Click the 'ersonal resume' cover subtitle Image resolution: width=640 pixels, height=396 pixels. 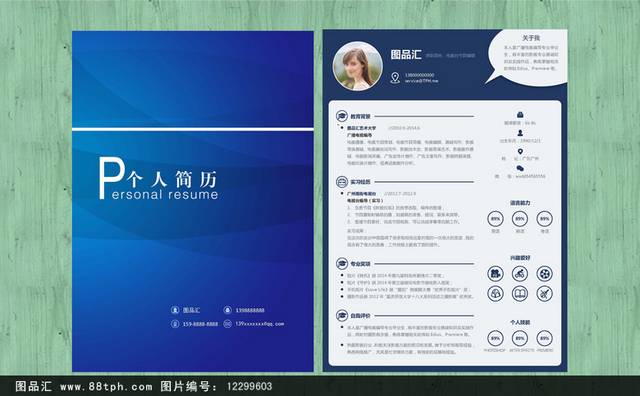point(165,194)
